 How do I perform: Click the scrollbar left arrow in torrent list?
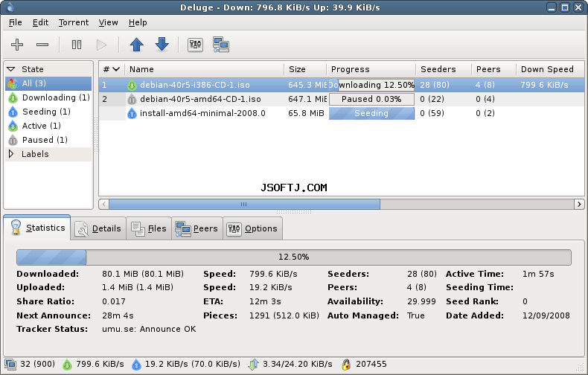coord(104,205)
